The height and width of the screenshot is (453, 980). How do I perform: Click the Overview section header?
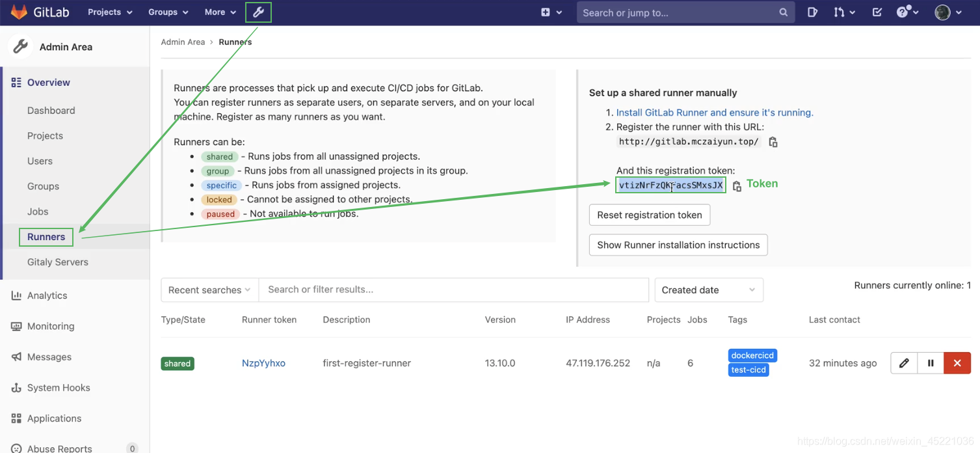[x=49, y=83]
